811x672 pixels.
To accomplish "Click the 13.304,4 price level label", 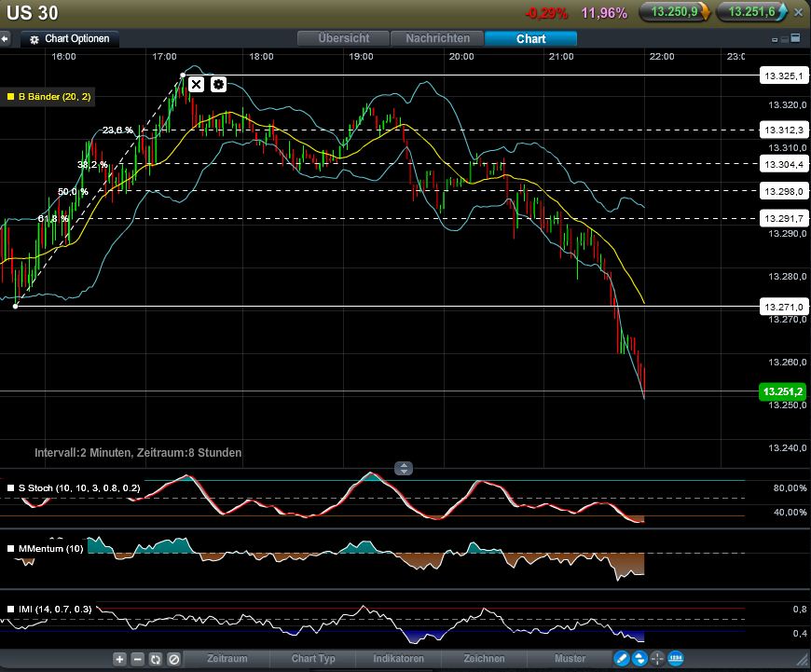I will click(783, 165).
